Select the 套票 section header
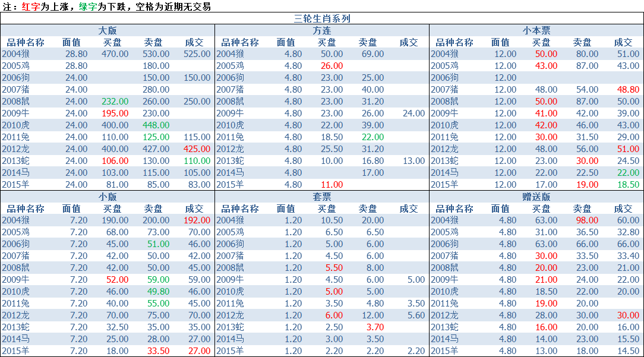Viewport: 644px width, 357px height. (322, 197)
